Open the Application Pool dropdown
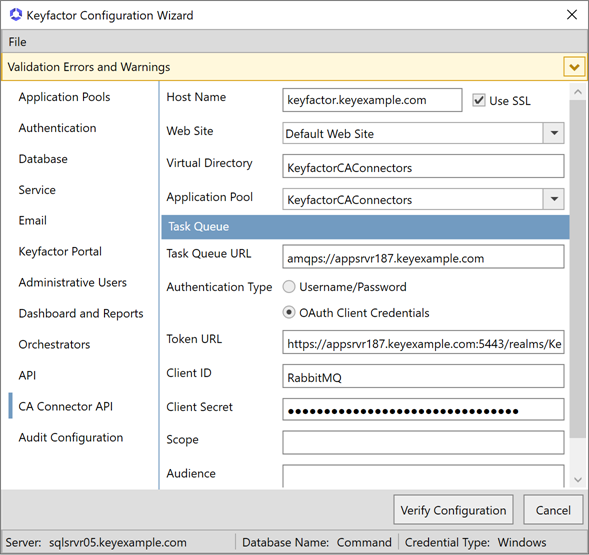This screenshot has height=555, width=589. [x=554, y=199]
